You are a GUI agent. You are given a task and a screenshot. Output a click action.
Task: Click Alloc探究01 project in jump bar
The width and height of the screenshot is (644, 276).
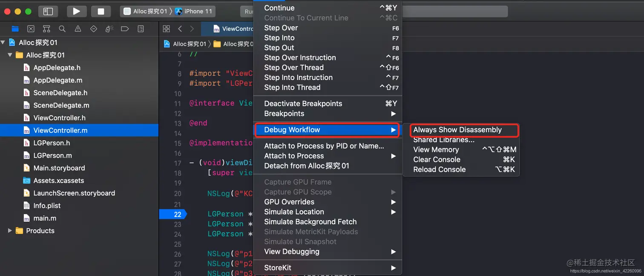(185, 44)
